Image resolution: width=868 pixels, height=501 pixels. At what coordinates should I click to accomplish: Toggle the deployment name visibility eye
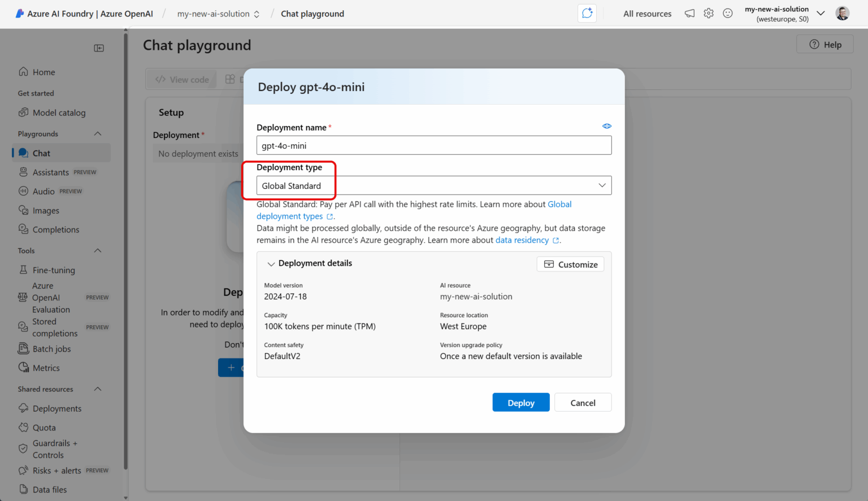pos(606,126)
